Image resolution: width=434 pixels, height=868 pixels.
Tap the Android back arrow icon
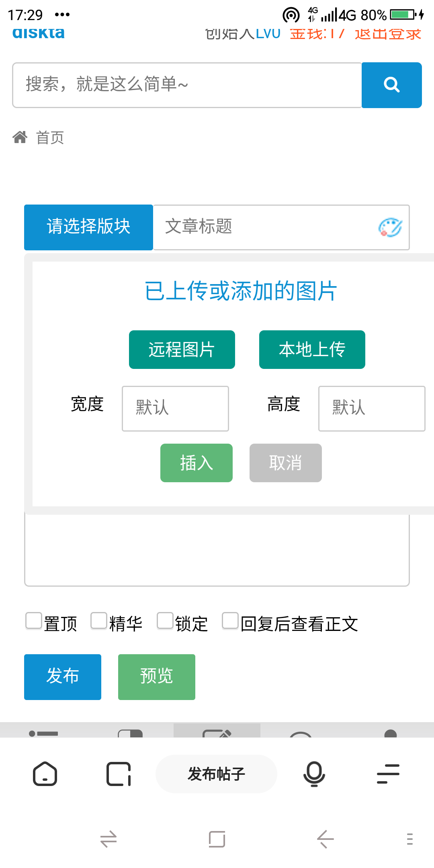point(325,839)
